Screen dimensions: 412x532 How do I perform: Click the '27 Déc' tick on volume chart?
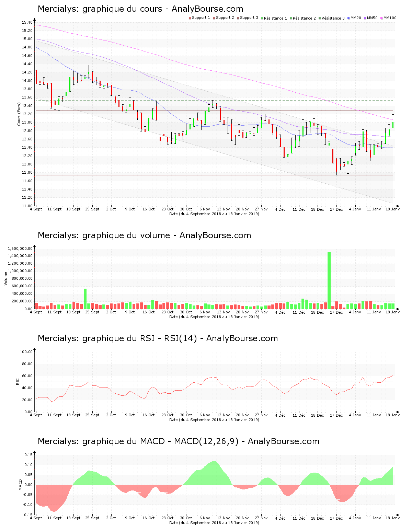point(336,312)
